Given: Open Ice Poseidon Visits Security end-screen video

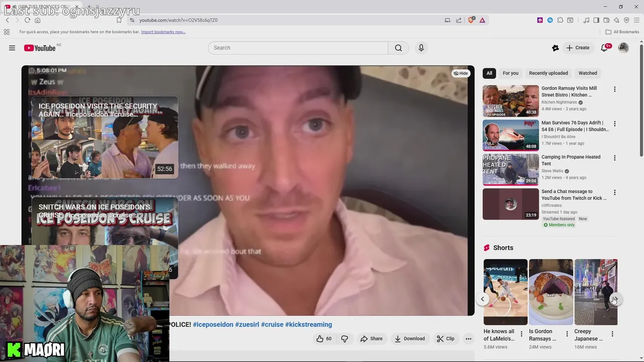Looking at the screenshot, I should click(x=105, y=137).
